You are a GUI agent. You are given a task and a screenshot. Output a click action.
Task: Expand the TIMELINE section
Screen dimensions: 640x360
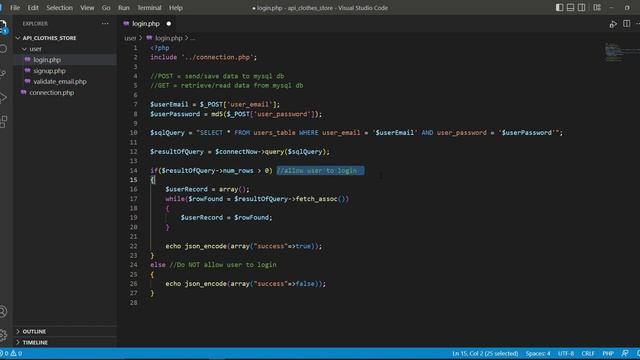(x=35, y=342)
